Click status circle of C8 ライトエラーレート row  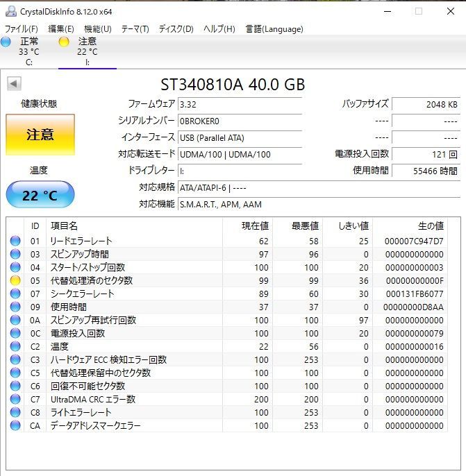[15, 412]
